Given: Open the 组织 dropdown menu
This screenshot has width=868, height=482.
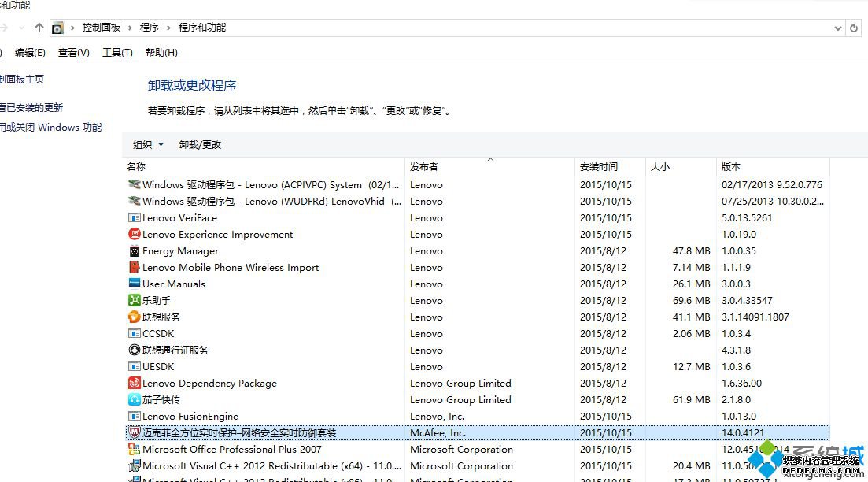Looking at the screenshot, I should point(149,145).
